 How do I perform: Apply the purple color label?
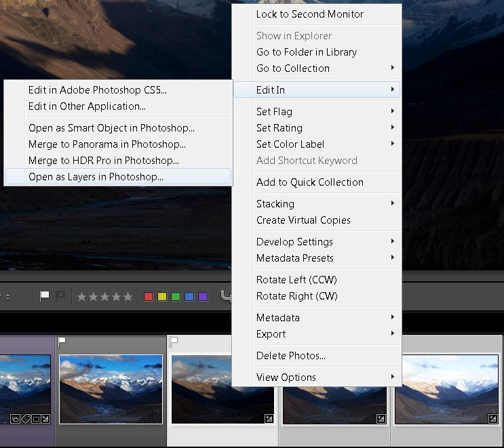pos(203,297)
